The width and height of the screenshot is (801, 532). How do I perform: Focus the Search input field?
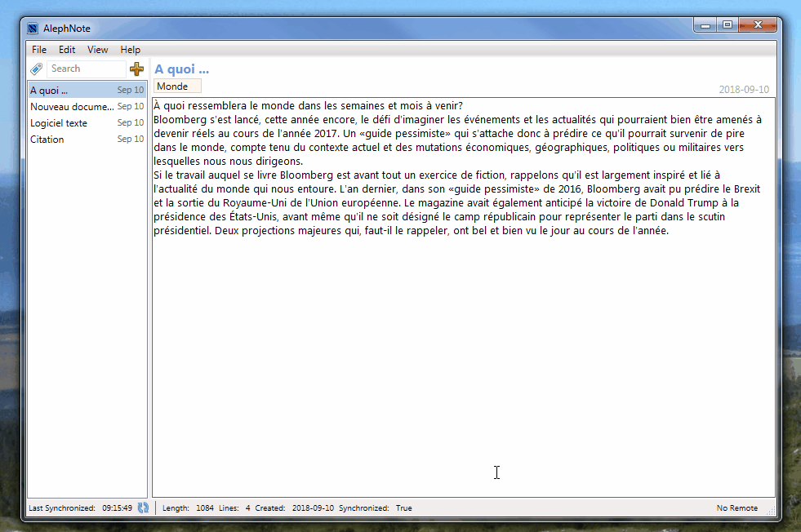tap(86, 69)
